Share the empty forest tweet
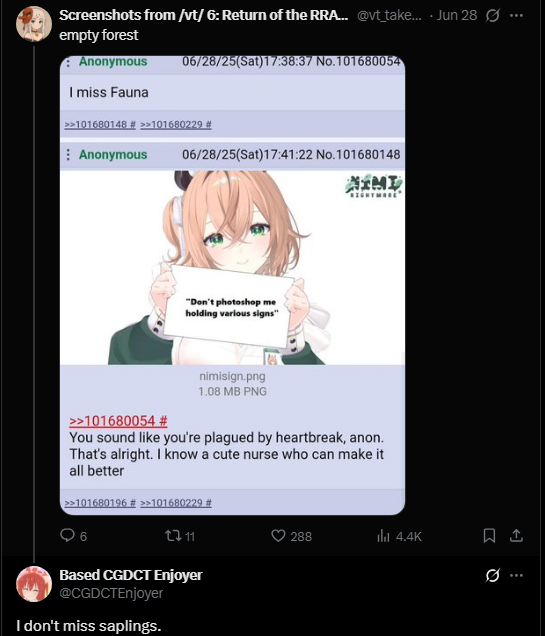 pyautogui.click(x=516, y=536)
